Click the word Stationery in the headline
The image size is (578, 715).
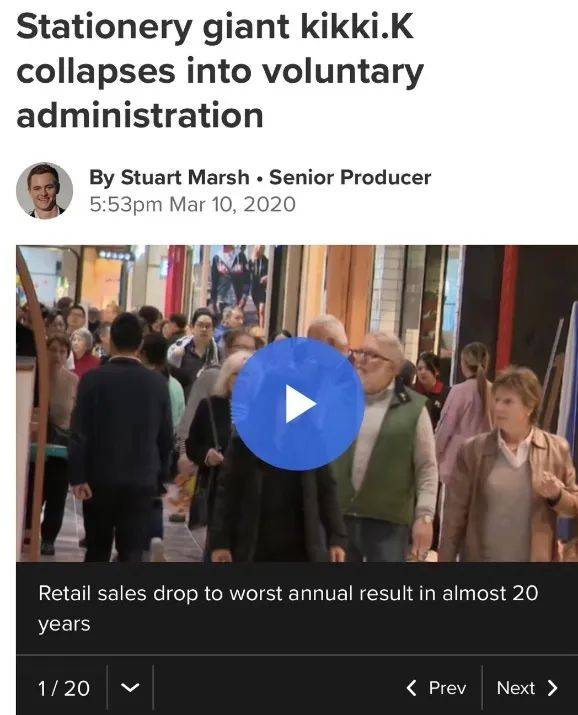point(104,27)
